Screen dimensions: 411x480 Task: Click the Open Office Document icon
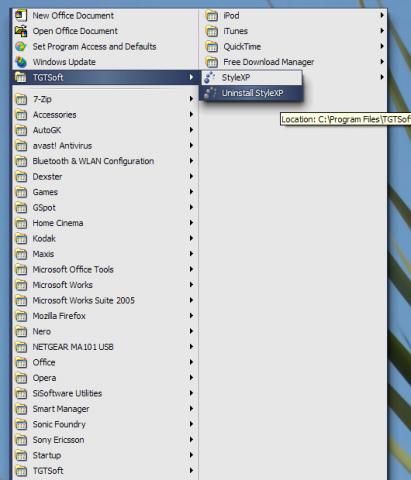tap(21, 31)
